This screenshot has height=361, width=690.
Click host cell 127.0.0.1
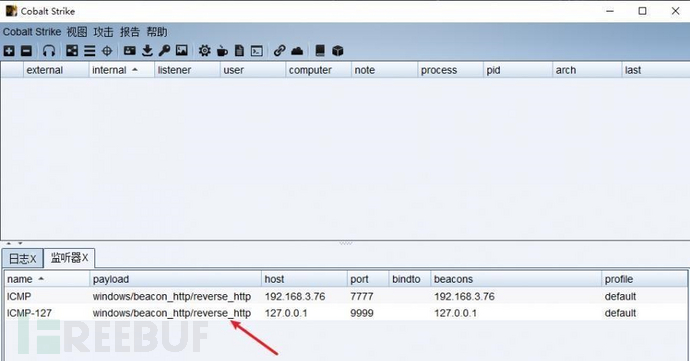click(305, 313)
